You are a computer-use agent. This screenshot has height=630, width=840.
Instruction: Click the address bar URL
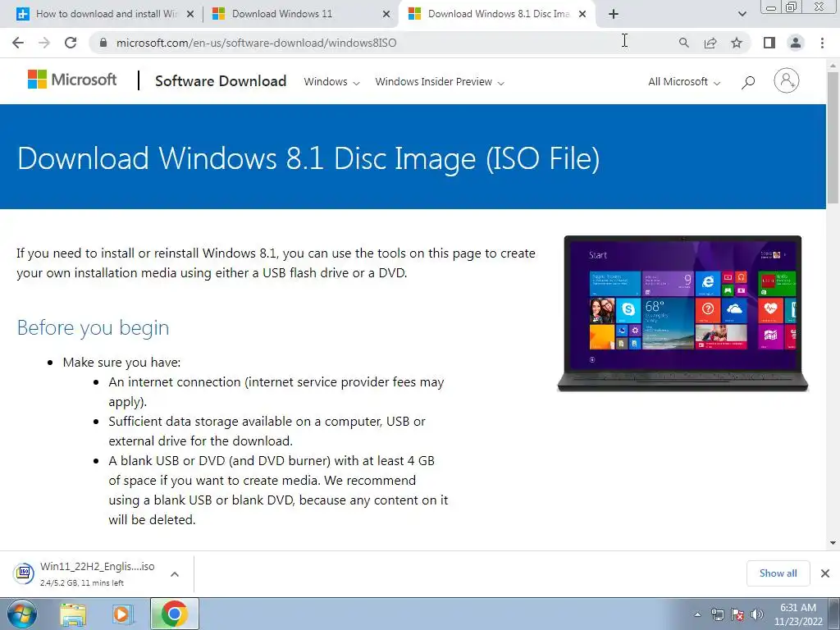pos(256,43)
